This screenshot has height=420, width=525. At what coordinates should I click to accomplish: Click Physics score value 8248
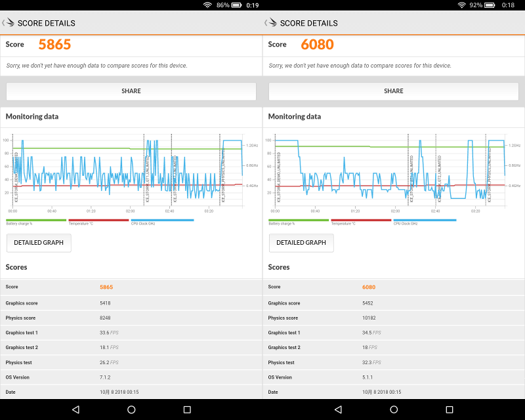[105, 318]
